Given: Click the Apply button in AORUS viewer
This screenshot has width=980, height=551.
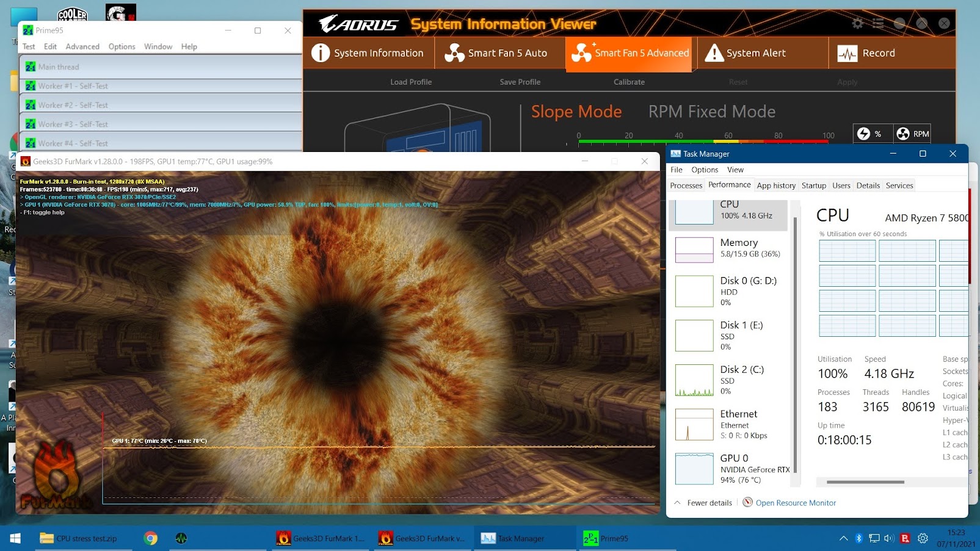Looking at the screenshot, I should point(847,82).
